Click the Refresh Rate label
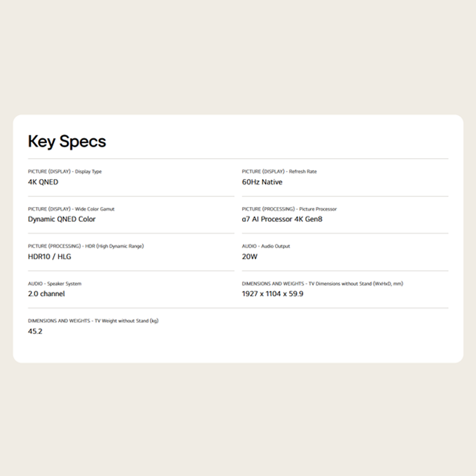This screenshot has height=476, width=476. [279, 171]
